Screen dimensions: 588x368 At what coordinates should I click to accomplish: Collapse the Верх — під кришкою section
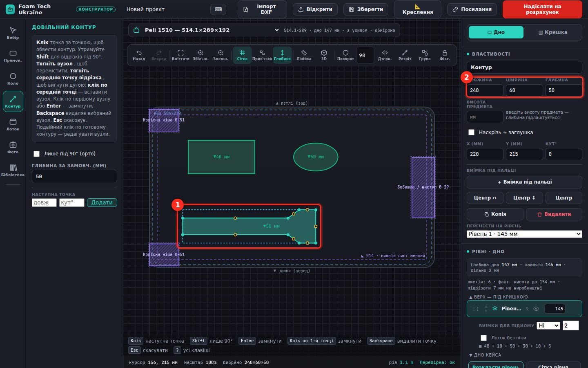point(498,297)
